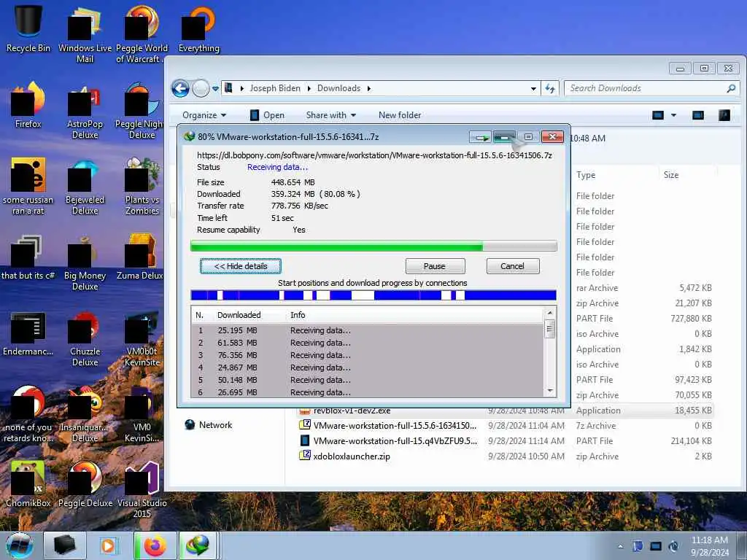The width and height of the screenshot is (747, 560).
Task: Click Downloads in the address path
Action: [338, 88]
